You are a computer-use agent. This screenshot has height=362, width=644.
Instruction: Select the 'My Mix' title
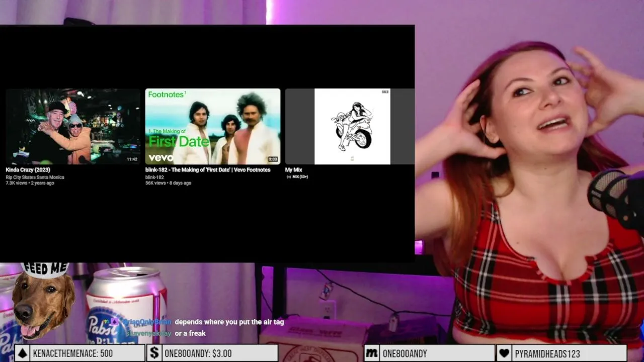pos(294,170)
